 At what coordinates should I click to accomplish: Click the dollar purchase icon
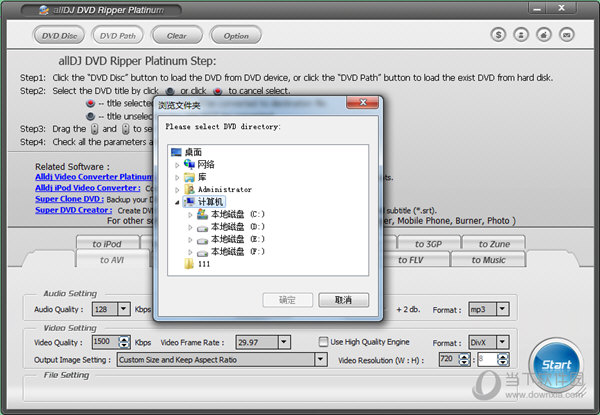click(x=498, y=35)
